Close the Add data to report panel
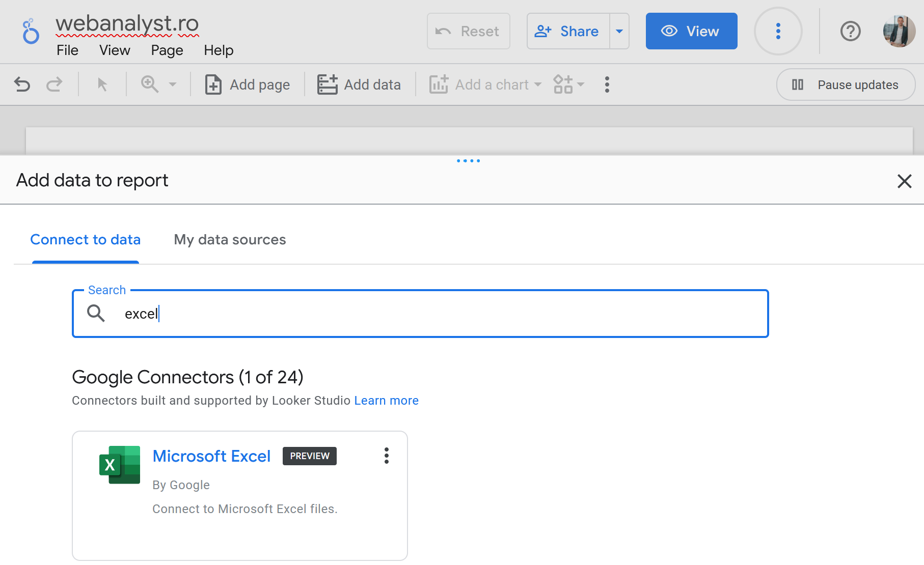This screenshot has width=924, height=565. coord(904,181)
